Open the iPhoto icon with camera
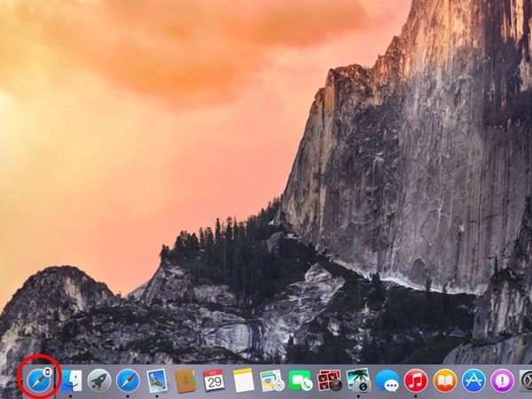Screen dimensions: 532x399 pyautogui.click(x=358, y=380)
